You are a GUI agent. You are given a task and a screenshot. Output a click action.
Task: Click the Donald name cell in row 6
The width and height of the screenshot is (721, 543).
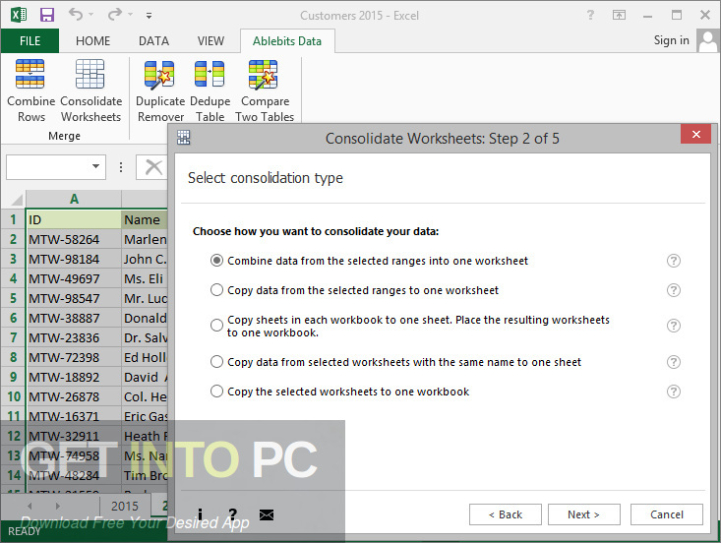point(145,318)
